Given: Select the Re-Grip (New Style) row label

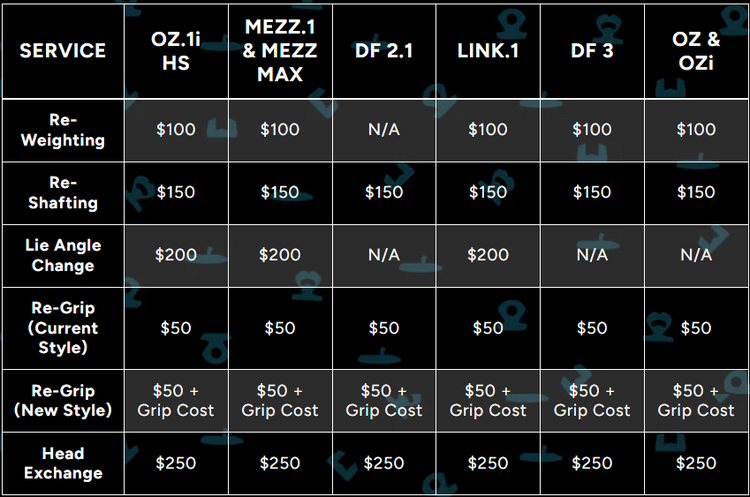Looking at the screenshot, I should click(62, 399).
